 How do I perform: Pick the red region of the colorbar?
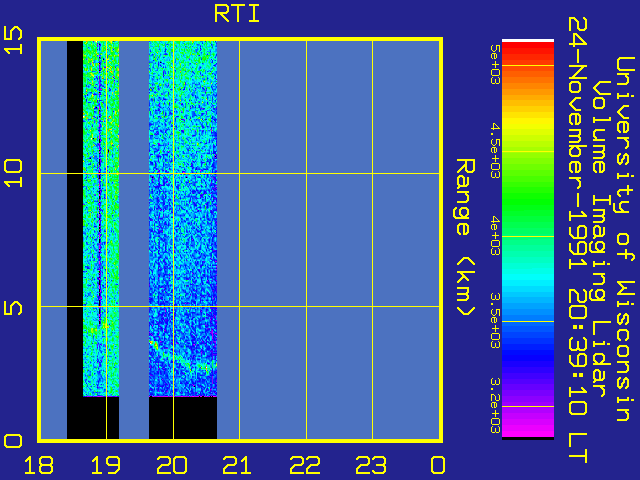tap(528, 51)
